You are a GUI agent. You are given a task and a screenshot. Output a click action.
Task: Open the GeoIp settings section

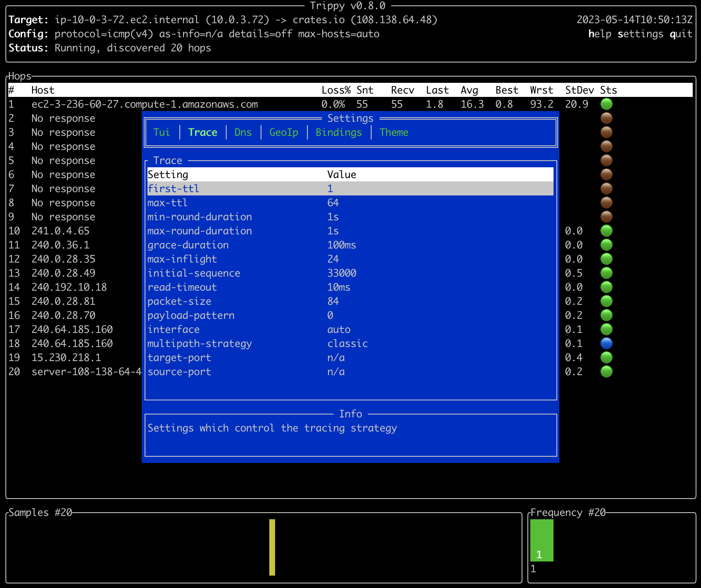coord(283,132)
